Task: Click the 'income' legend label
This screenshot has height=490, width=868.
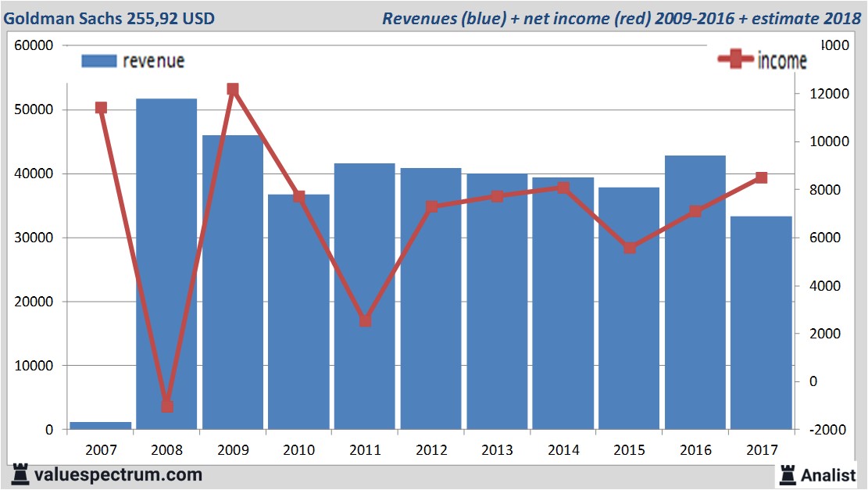Action: click(x=782, y=60)
